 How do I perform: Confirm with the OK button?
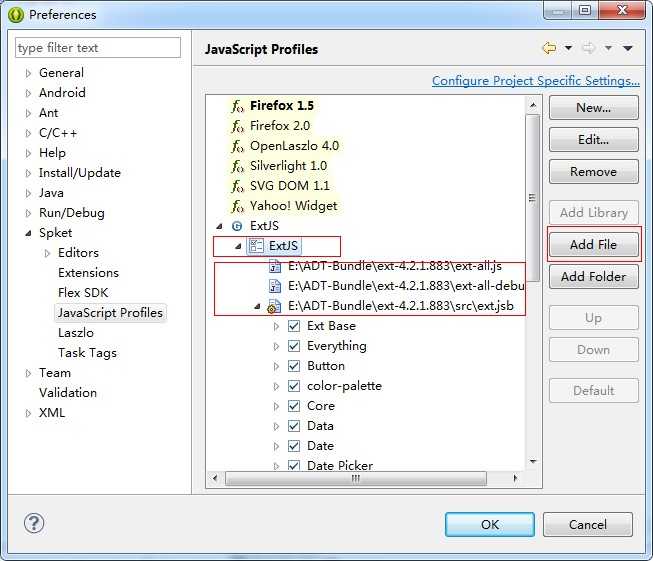pos(490,524)
